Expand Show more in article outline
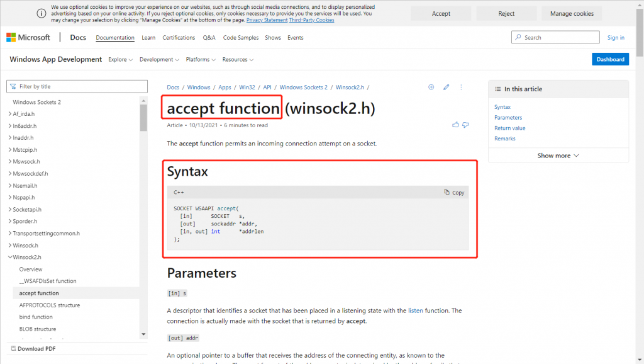 [x=558, y=156]
